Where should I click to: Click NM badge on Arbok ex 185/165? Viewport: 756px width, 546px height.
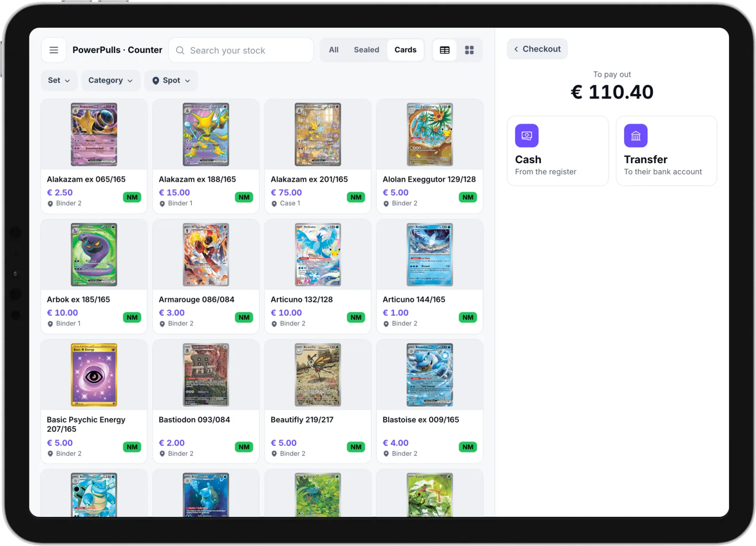(132, 317)
